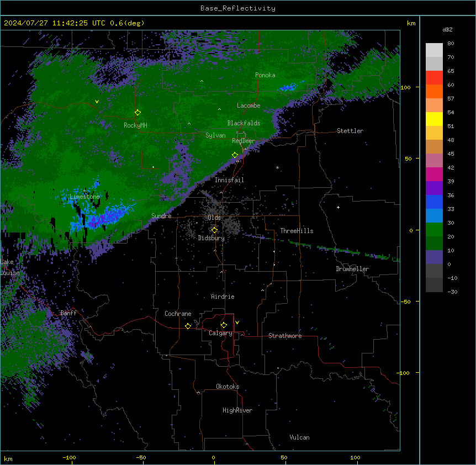Click the km unit label at bottom left
Image resolution: width=476 pixels, height=465 pixels.
click(x=8, y=458)
